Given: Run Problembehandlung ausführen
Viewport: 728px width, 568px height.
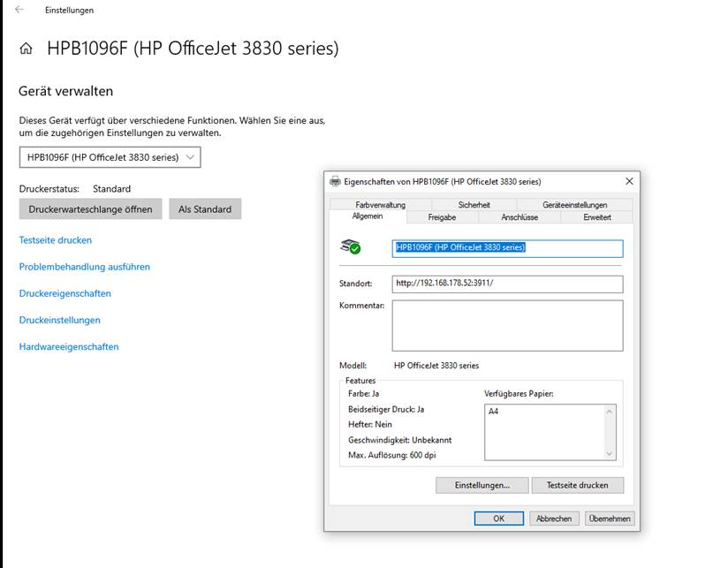Looking at the screenshot, I should (x=85, y=267).
